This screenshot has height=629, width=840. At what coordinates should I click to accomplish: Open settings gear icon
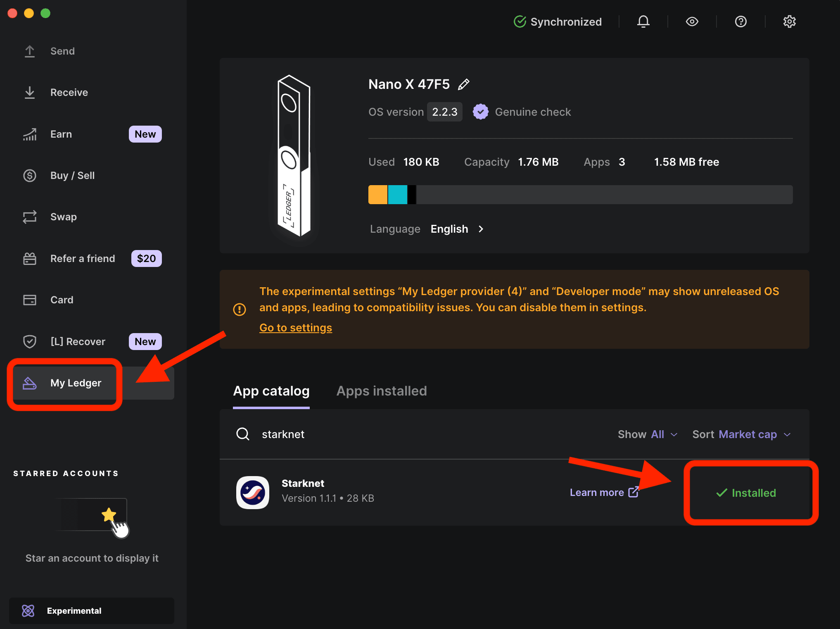[x=789, y=21]
